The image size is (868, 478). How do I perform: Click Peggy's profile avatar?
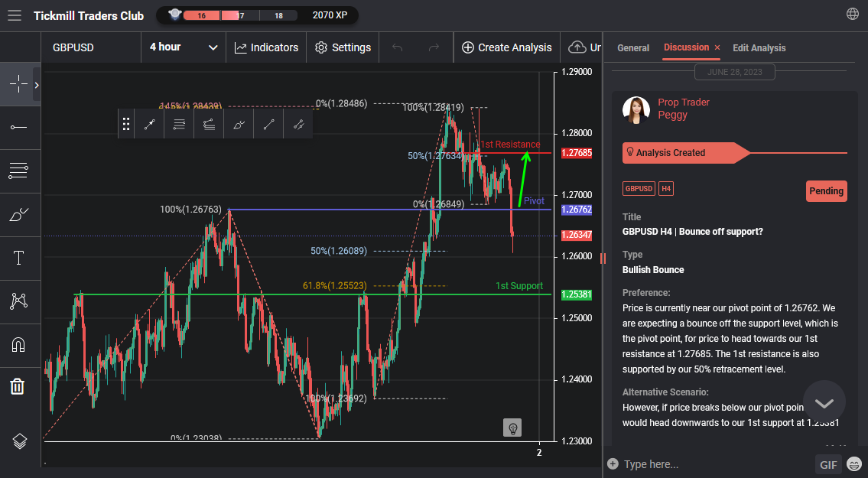pyautogui.click(x=636, y=109)
